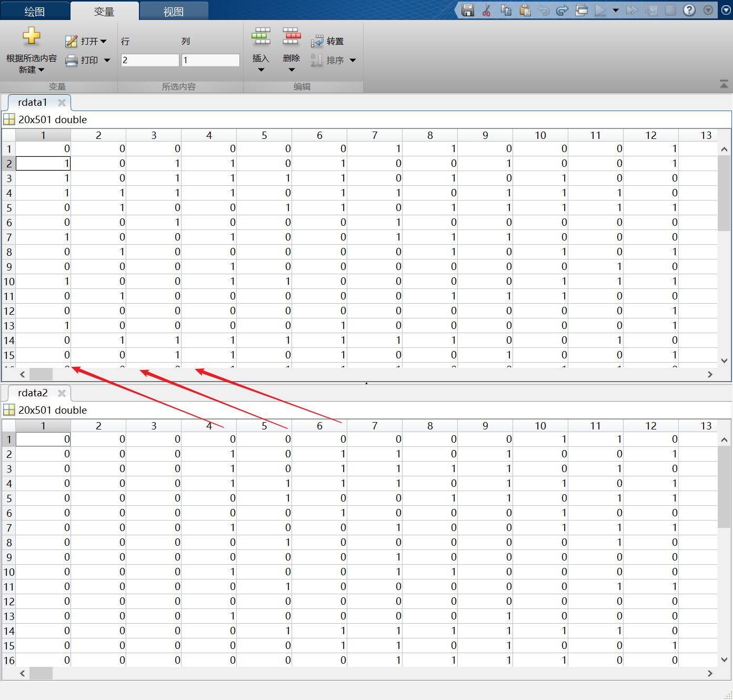Click the 行 row input field
The width and height of the screenshot is (733, 700).
click(150, 60)
